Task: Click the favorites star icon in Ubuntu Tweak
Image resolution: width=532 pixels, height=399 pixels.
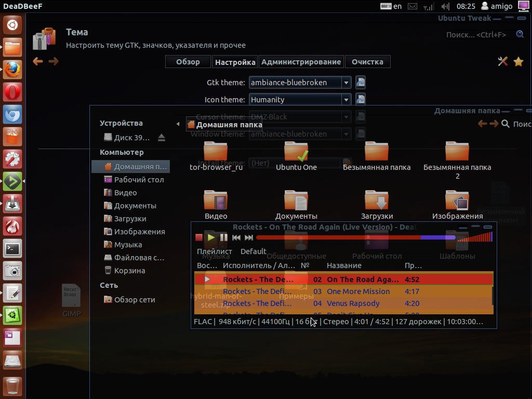Action: 518,62
